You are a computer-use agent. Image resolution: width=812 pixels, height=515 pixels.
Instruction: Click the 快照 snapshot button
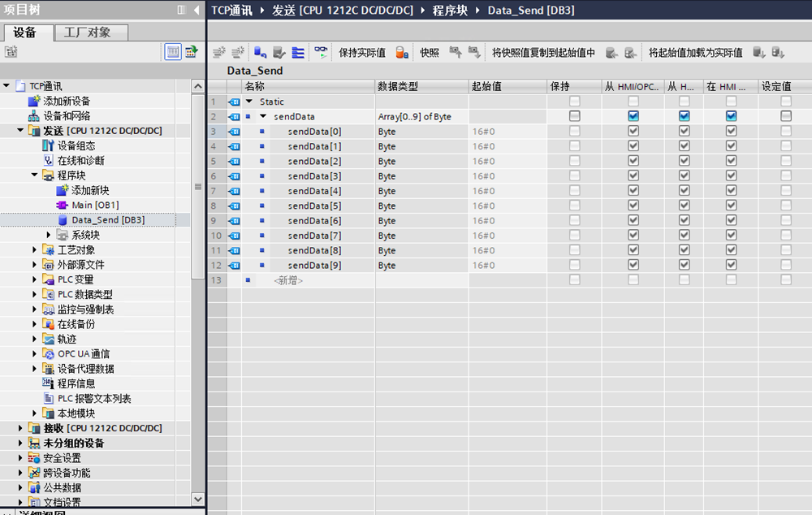[430, 53]
